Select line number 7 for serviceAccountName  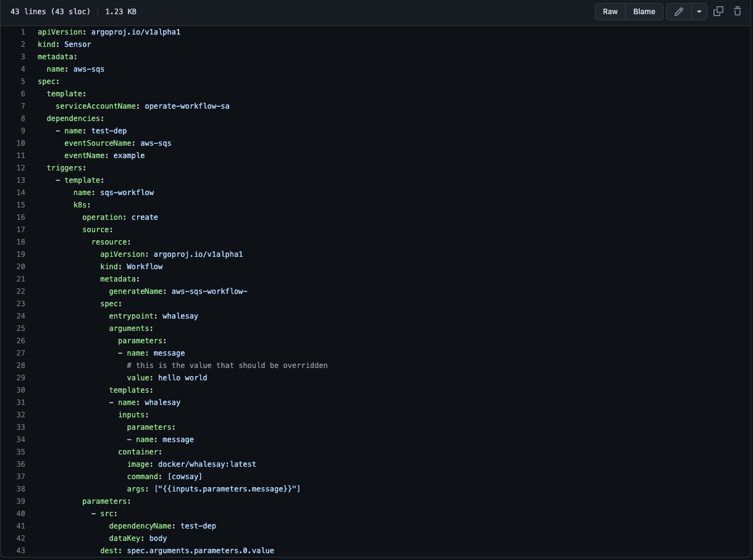pyautogui.click(x=23, y=106)
